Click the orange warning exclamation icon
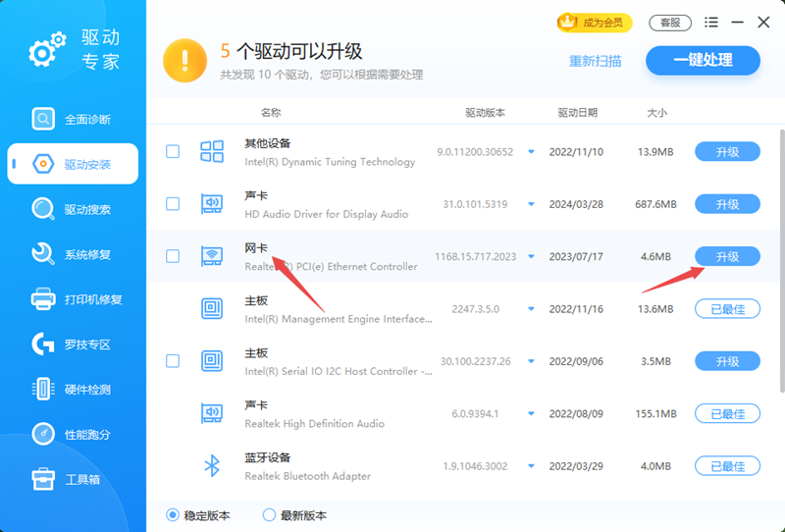The image size is (785, 532). [x=184, y=61]
